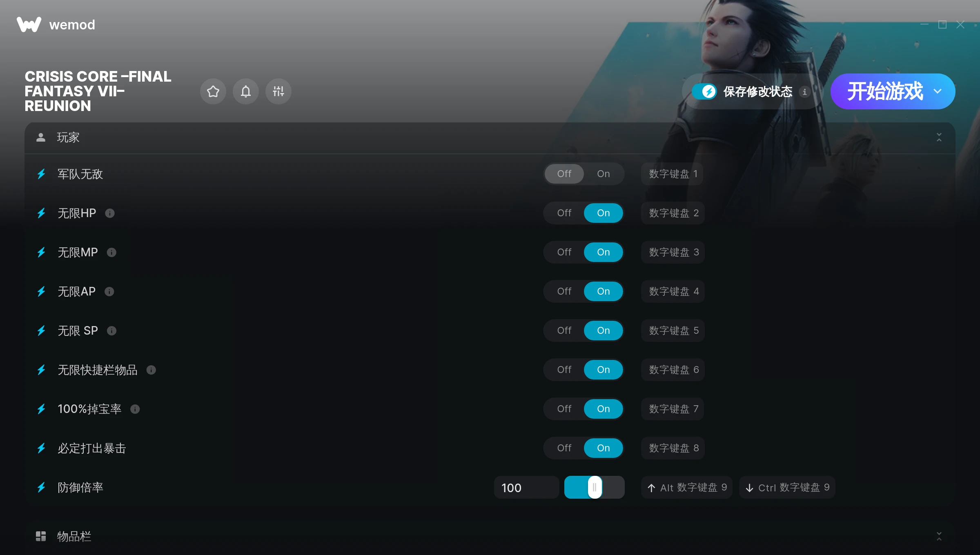Collapse the 玩家 section
The height and width of the screenshot is (555, 980).
coord(939,138)
